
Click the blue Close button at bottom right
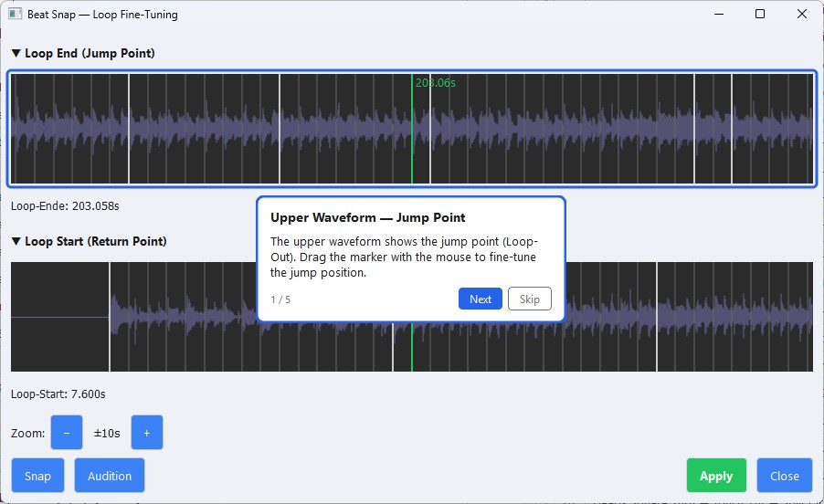point(784,476)
